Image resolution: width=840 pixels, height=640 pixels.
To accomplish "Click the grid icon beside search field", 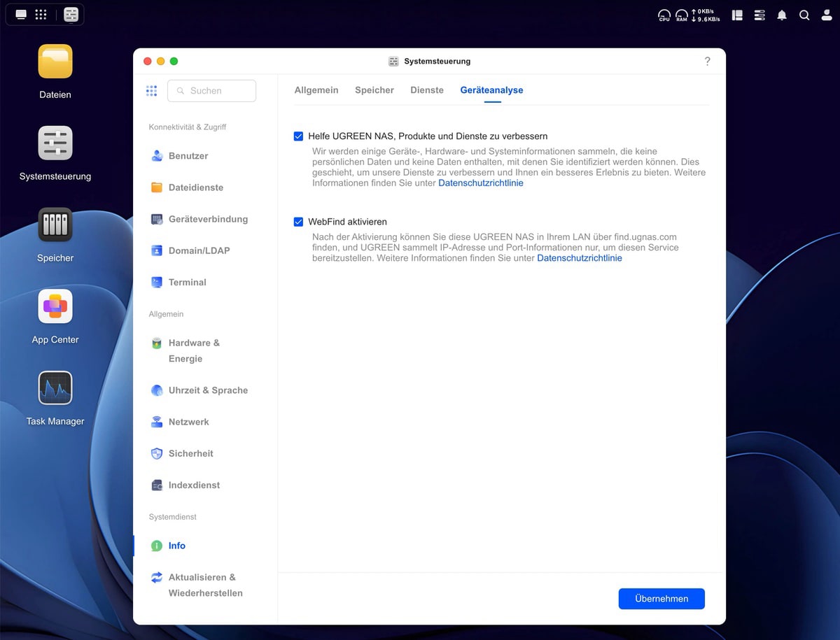I will 151,90.
